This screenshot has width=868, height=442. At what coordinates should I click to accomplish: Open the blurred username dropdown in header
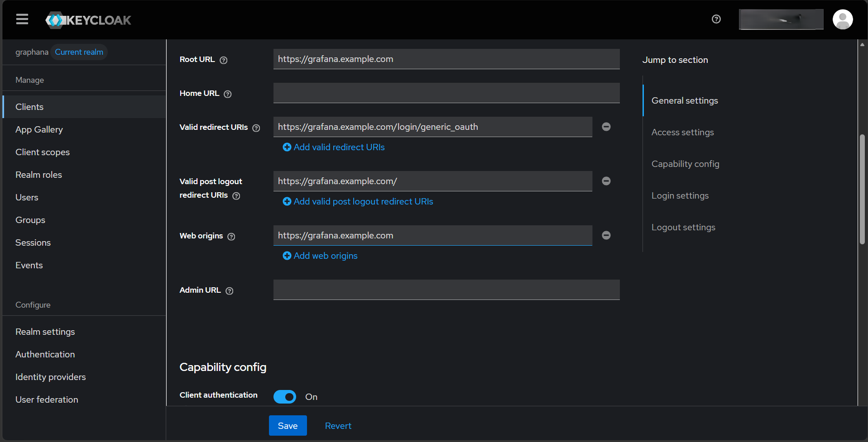781,19
